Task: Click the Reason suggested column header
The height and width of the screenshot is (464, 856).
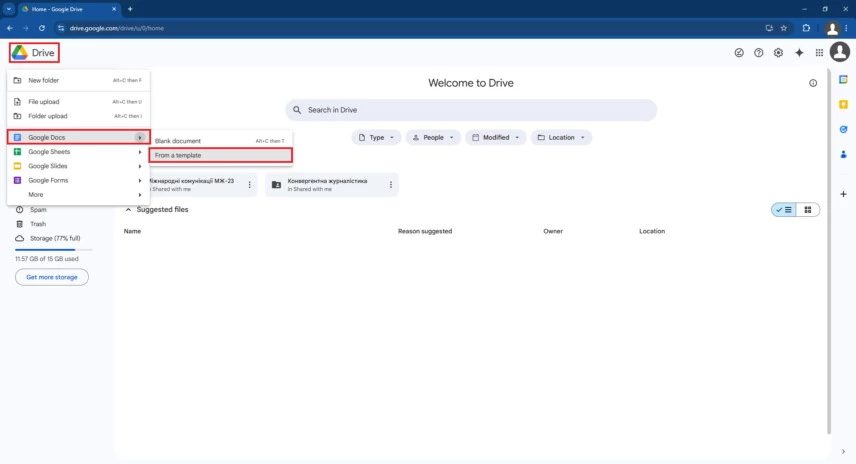Action: tap(425, 231)
